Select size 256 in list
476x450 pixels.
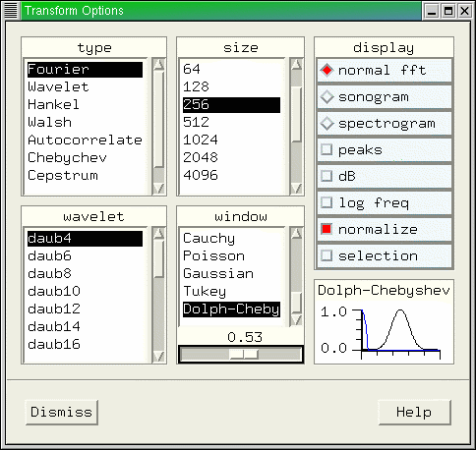pyautogui.click(x=231, y=105)
